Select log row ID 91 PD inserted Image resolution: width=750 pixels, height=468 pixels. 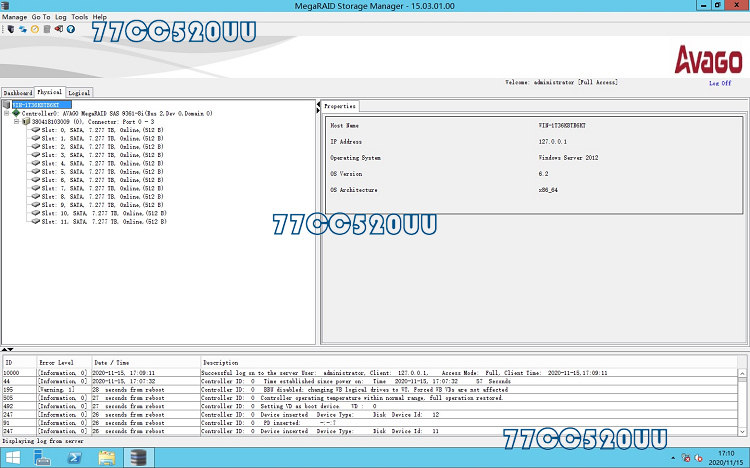pyautogui.click(x=370, y=423)
